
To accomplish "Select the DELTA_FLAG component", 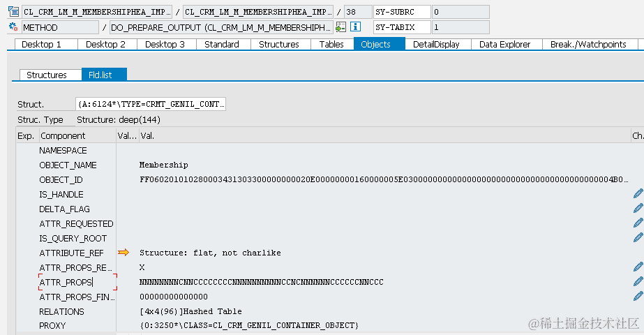I will (64, 209).
